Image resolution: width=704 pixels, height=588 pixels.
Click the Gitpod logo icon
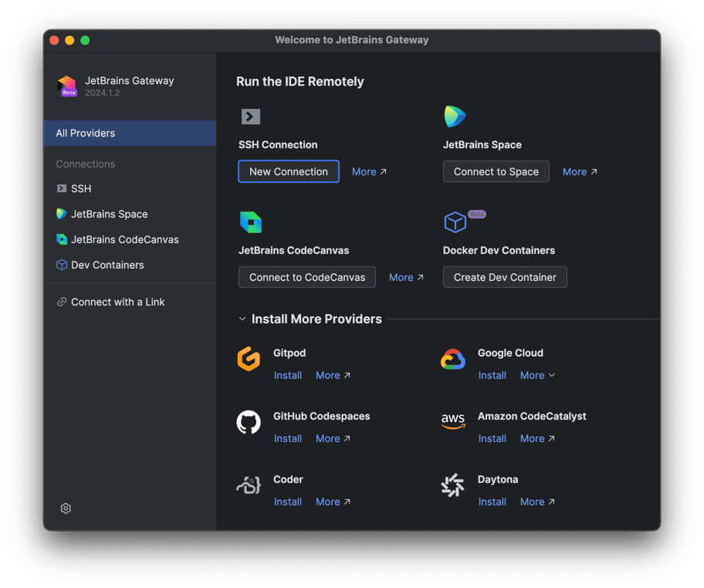(249, 359)
